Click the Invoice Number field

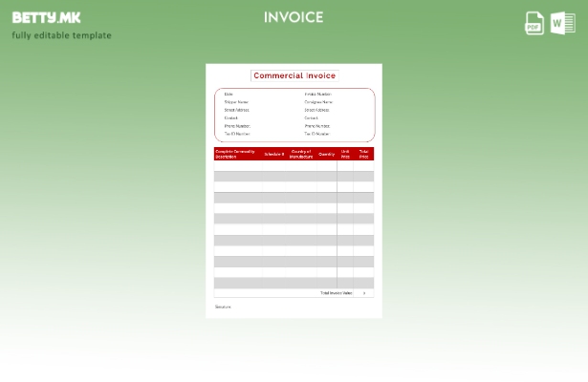point(317,95)
